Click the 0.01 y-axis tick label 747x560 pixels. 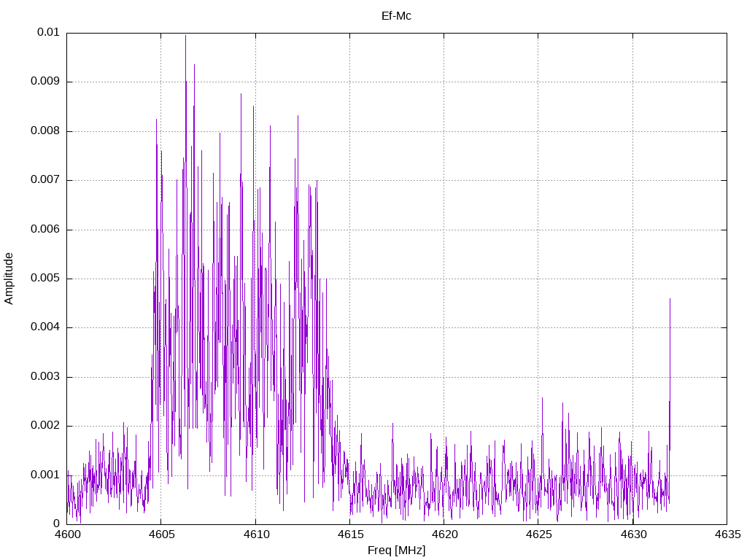(x=48, y=33)
